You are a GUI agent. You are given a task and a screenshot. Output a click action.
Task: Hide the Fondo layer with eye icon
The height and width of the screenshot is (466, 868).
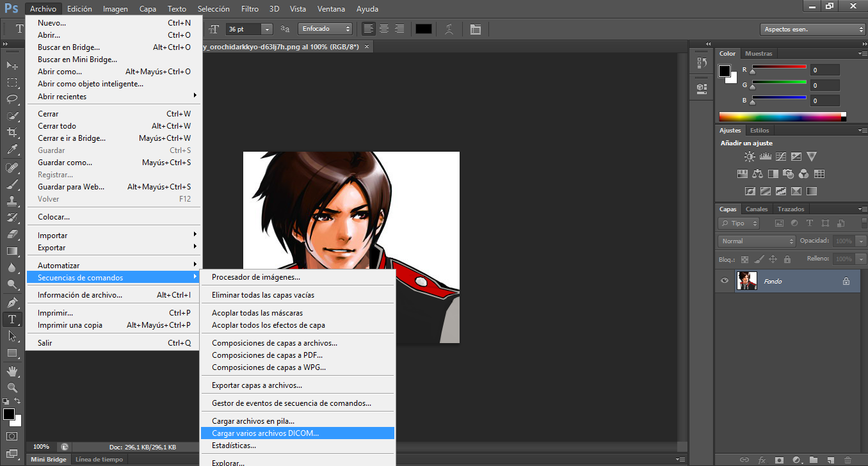pos(725,280)
